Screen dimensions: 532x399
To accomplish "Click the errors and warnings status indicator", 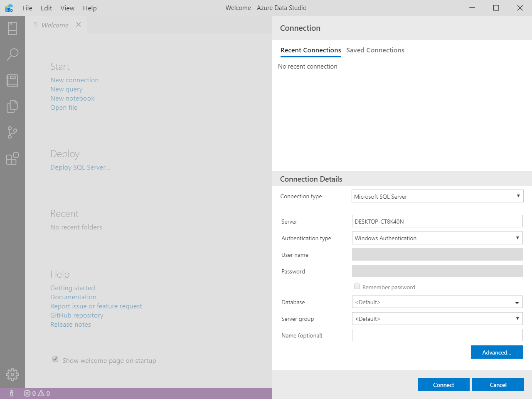I will point(37,393).
